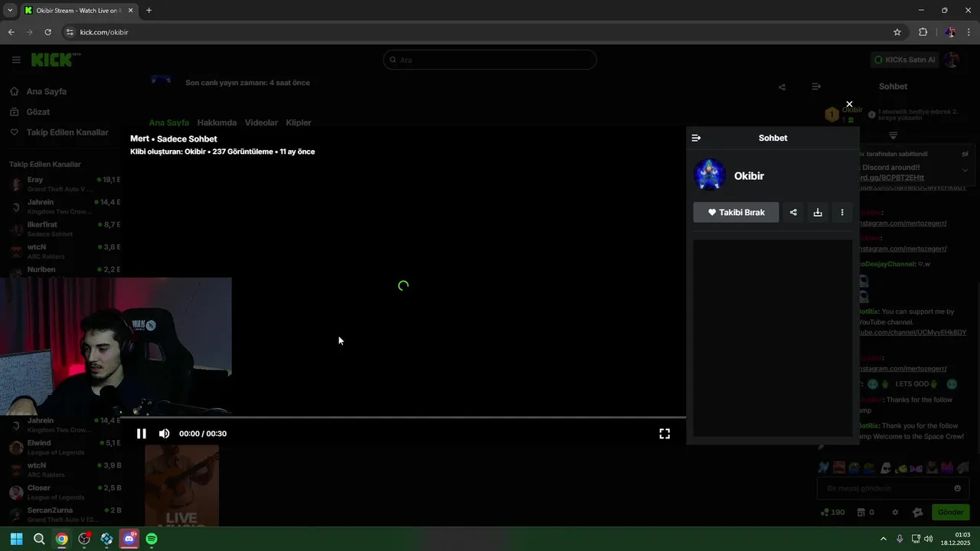This screenshot has height=551, width=980.
Task: Open the tab search dropdown
Action: tap(10, 10)
